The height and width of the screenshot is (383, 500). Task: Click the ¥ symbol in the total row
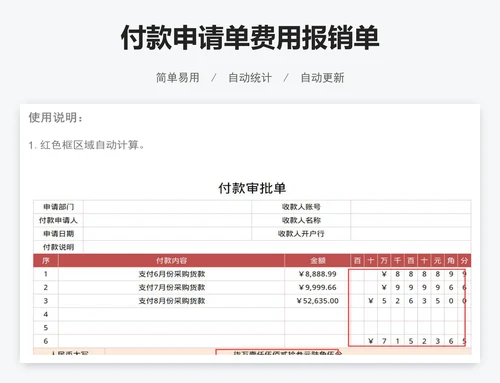pos(371,341)
